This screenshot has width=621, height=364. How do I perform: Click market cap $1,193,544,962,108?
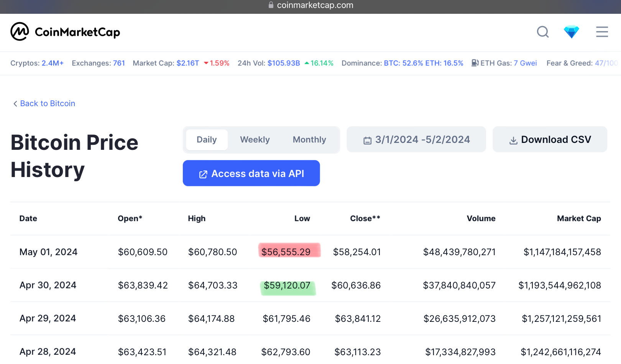click(x=560, y=285)
